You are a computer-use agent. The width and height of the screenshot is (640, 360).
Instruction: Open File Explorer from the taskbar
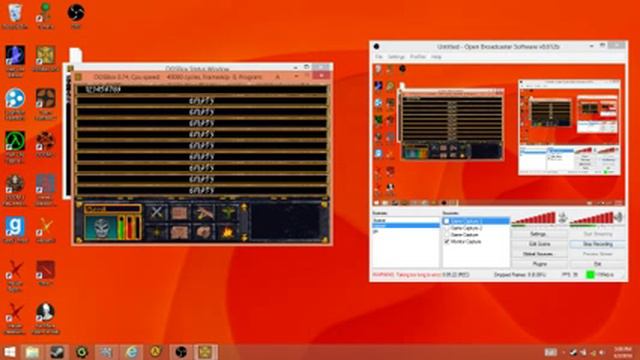click(x=32, y=352)
